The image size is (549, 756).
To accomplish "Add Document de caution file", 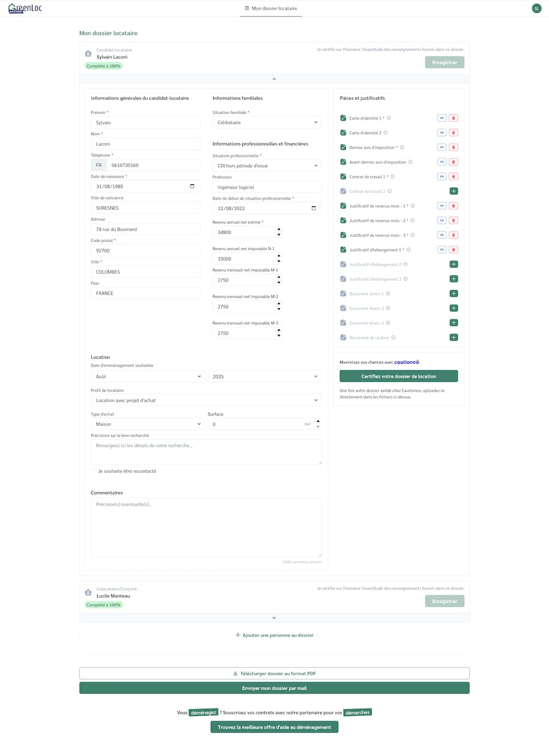I will [453, 337].
